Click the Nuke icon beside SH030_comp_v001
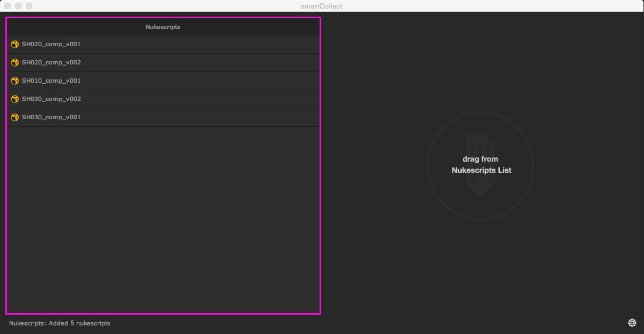Viewport: 644px width, 334px height. coord(15,118)
